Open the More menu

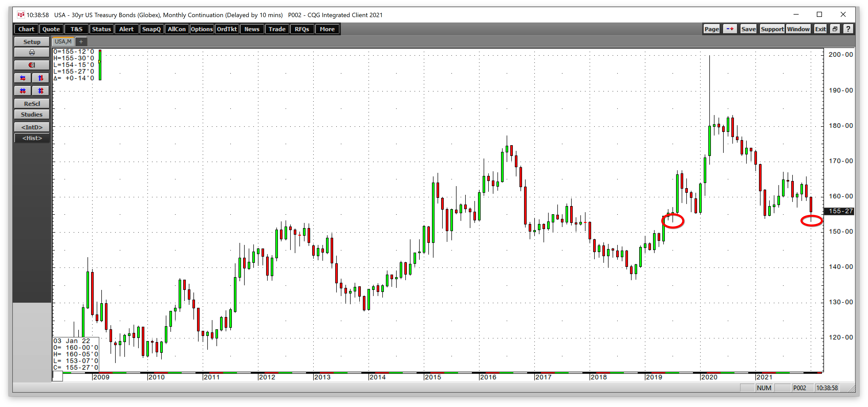[327, 29]
